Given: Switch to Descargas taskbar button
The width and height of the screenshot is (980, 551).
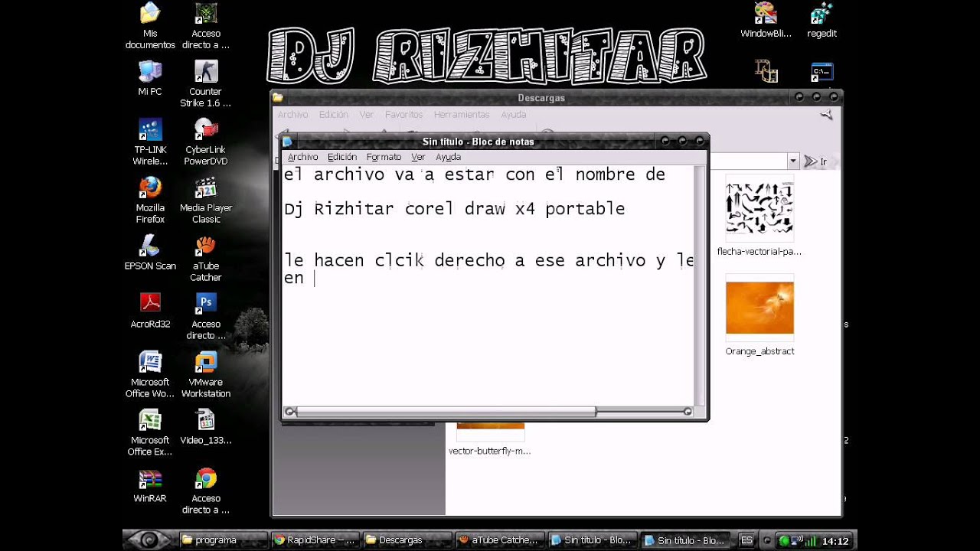Looking at the screenshot, I should [407, 540].
